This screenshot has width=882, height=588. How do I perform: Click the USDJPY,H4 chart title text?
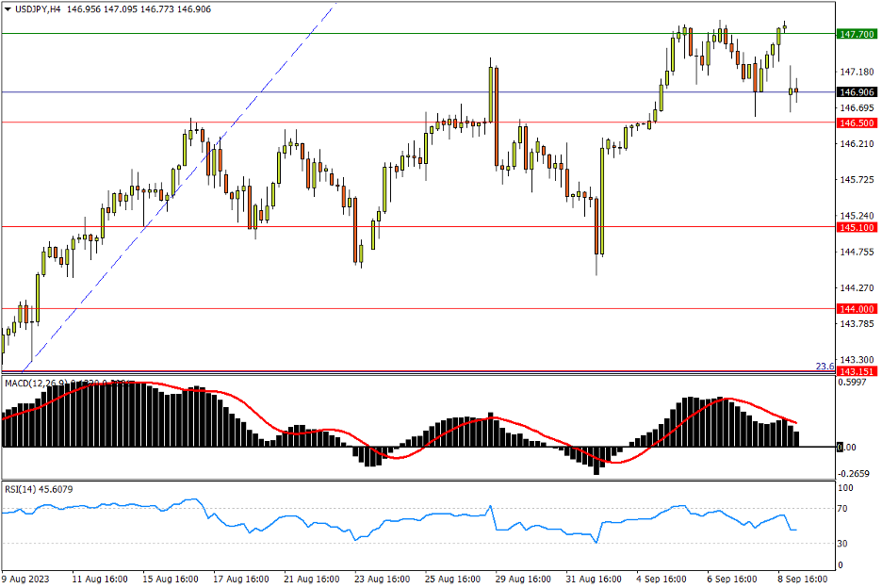tap(38, 8)
